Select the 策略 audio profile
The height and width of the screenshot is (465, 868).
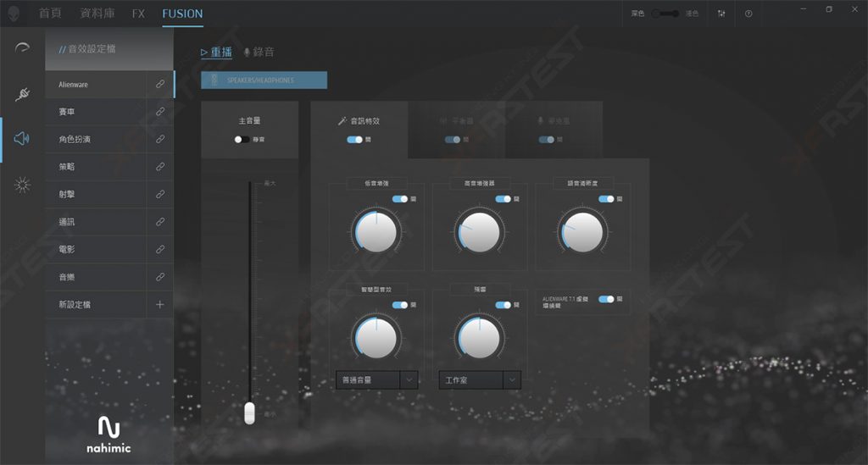point(95,166)
